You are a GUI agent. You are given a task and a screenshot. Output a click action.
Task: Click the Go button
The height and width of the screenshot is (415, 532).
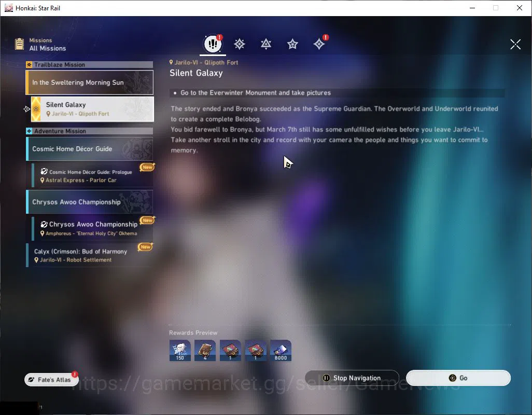tap(458, 378)
